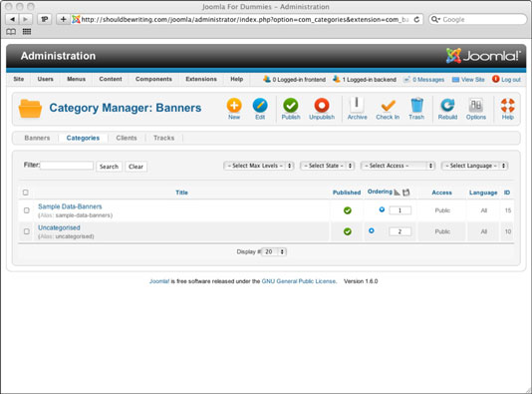
Task: Click the browser Forward arrow button
Action: 26,19
